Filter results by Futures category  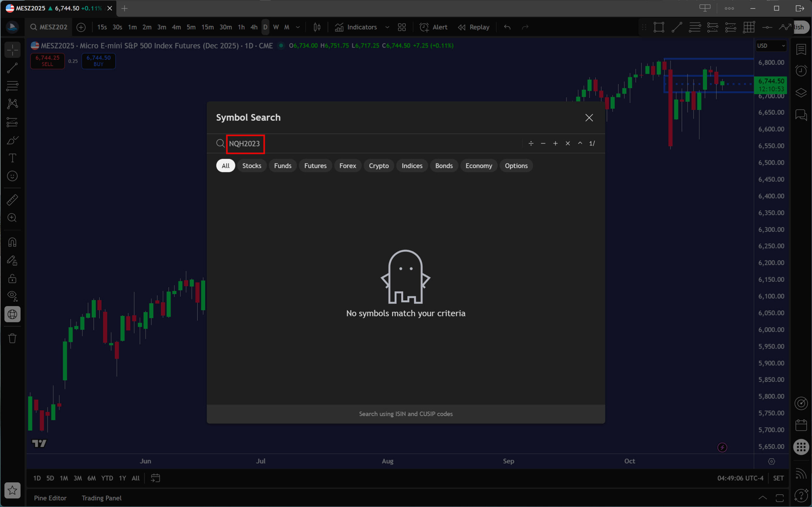click(x=315, y=166)
